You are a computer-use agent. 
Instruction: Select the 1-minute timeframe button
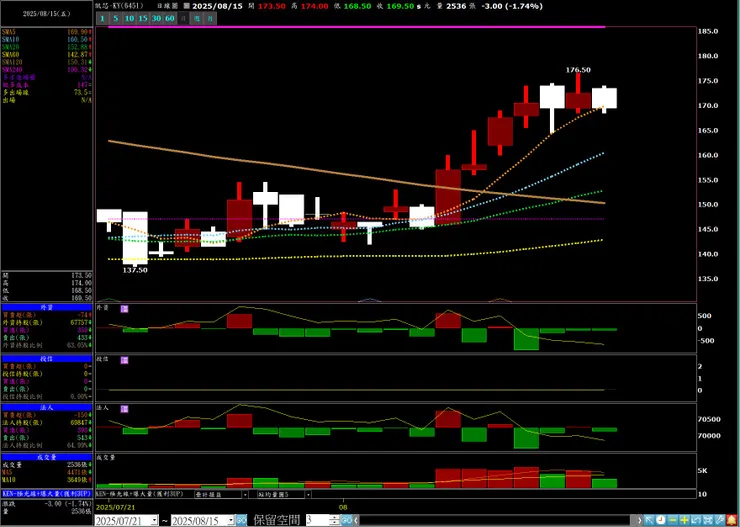tap(102, 19)
